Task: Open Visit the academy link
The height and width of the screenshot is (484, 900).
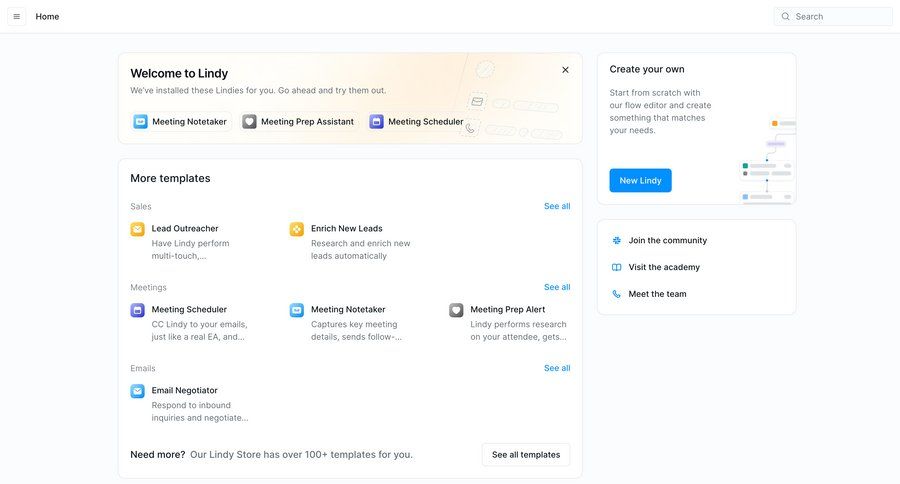Action: pos(664,268)
